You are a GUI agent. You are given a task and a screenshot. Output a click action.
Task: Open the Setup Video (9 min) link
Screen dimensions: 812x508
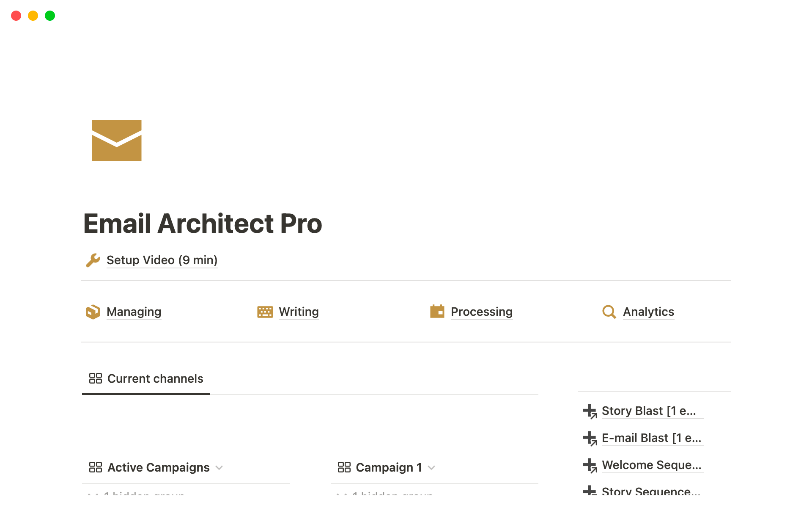162,260
